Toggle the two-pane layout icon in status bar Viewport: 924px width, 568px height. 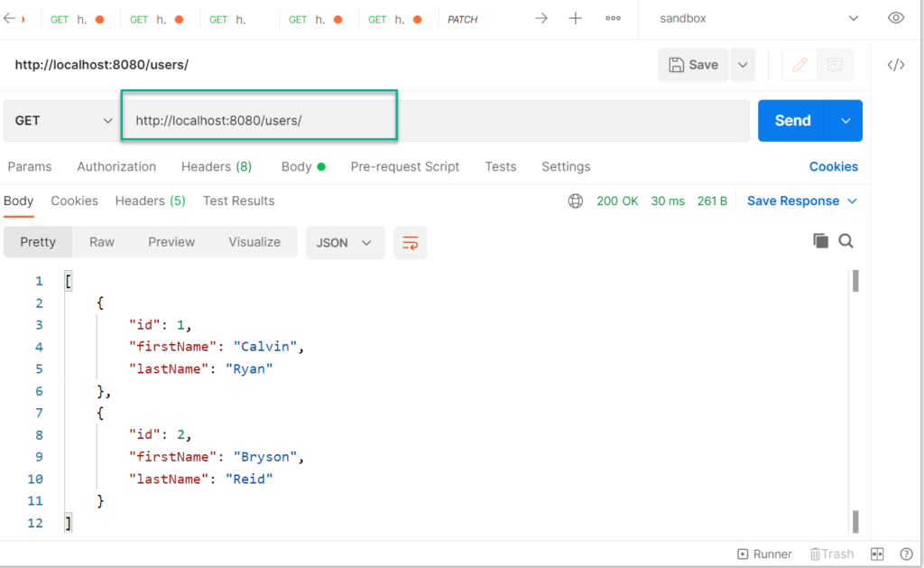[x=877, y=554]
